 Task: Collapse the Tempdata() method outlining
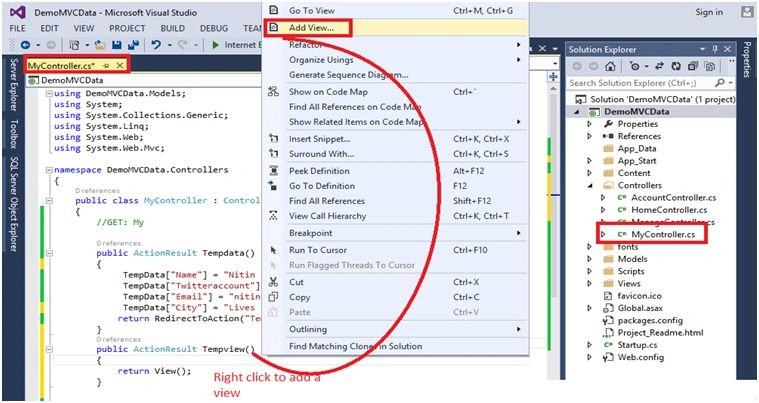click(x=49, y=253)
